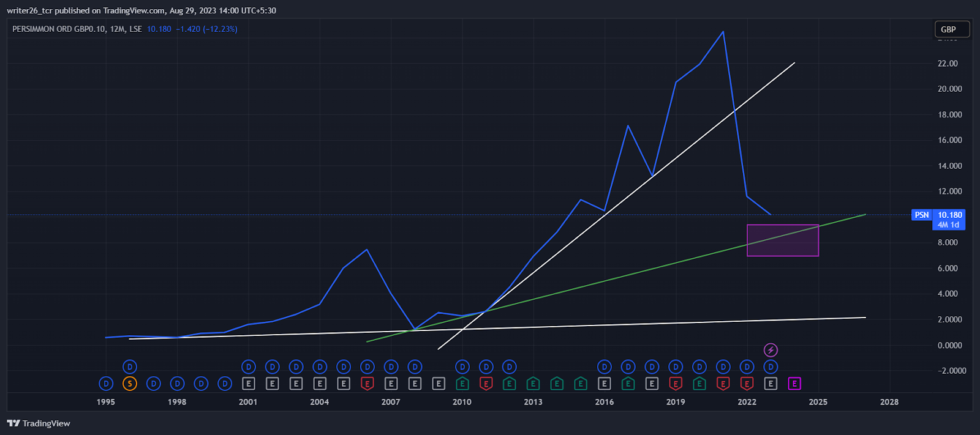
Task: Select the gray earnings marker at 2004
Action: click(320, 384)
